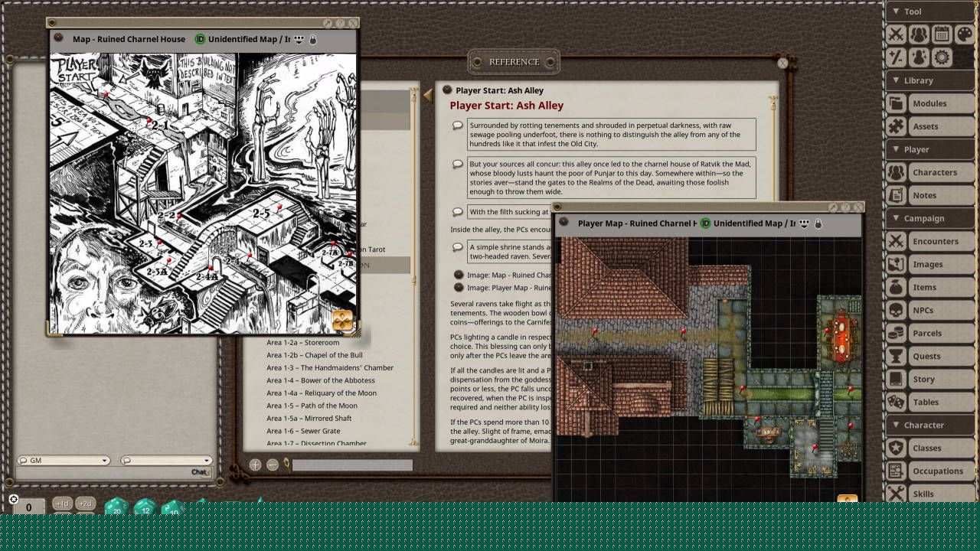980x551 pixels.
Task: Open the Effects tool icon
Action: coord(919,57)
